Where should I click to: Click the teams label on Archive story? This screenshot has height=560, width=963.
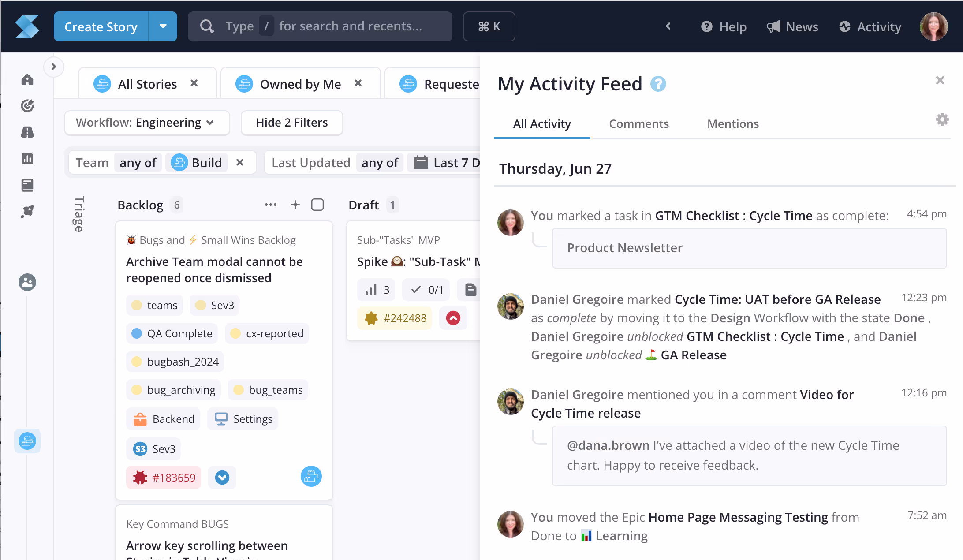pos(155,305)
